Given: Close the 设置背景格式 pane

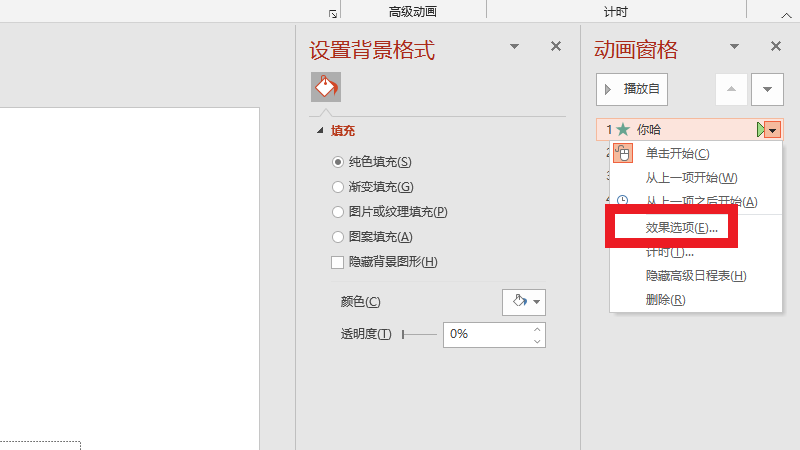Looking at the screenshot, I should point(556,46).
